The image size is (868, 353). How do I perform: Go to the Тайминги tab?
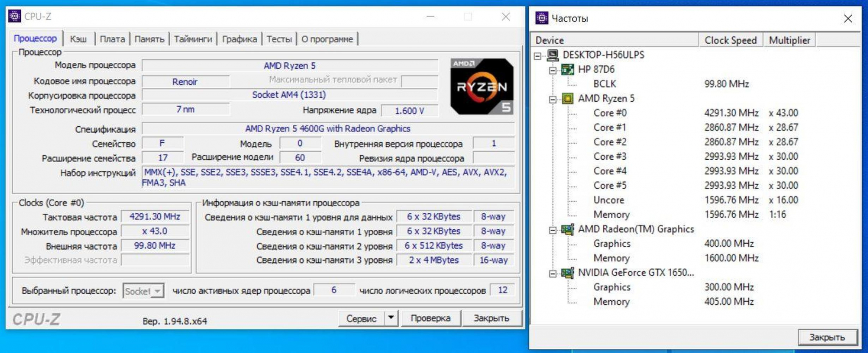[x=193, y=39]
